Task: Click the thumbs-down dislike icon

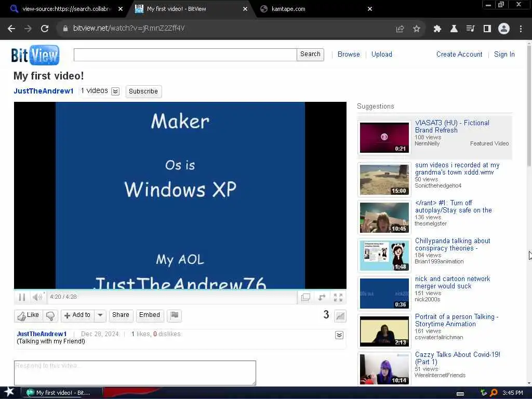Action: [50, 315]
